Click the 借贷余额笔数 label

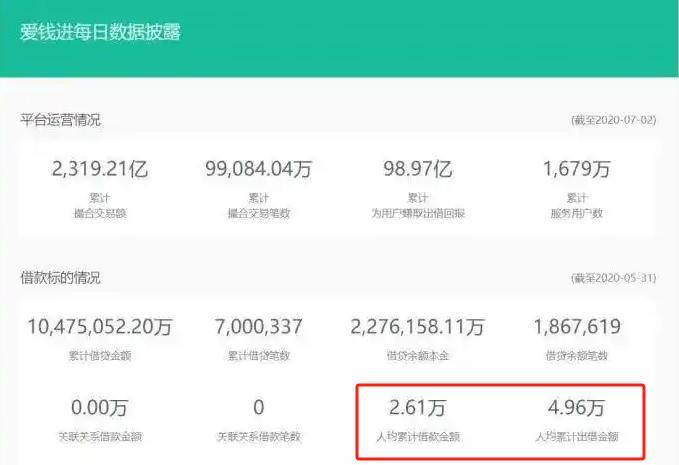(x=577, y=356)
